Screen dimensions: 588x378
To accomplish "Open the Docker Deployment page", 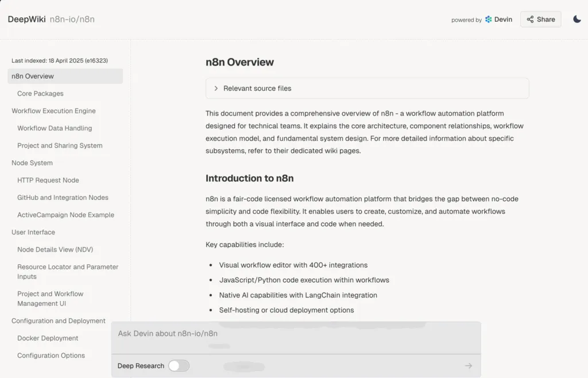I will (x=48, y=338).
